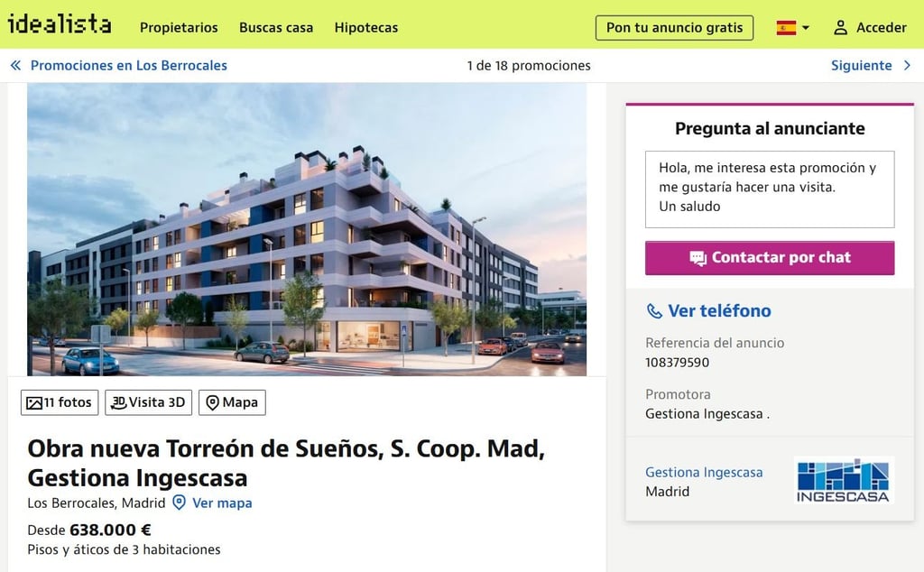Viewport: 924px width, 572px height.
Task: Open the Gestiona Ingescasa agency link
Action: pos(704,472)
